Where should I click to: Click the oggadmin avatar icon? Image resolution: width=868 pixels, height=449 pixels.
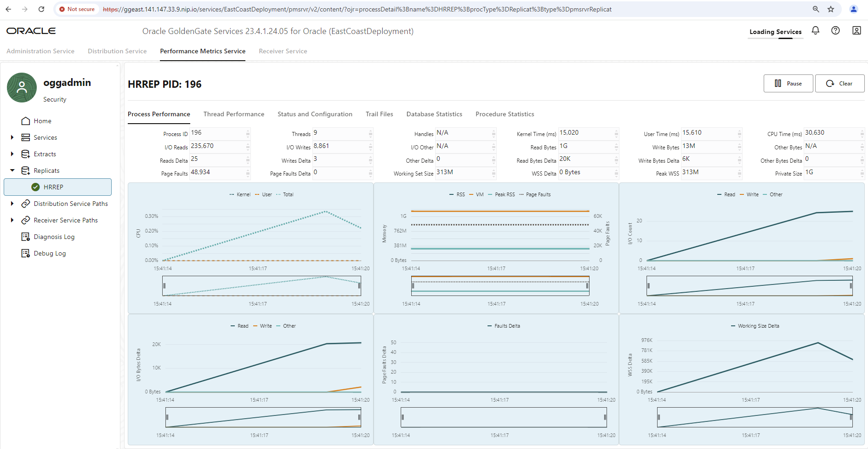coord(22,87)
